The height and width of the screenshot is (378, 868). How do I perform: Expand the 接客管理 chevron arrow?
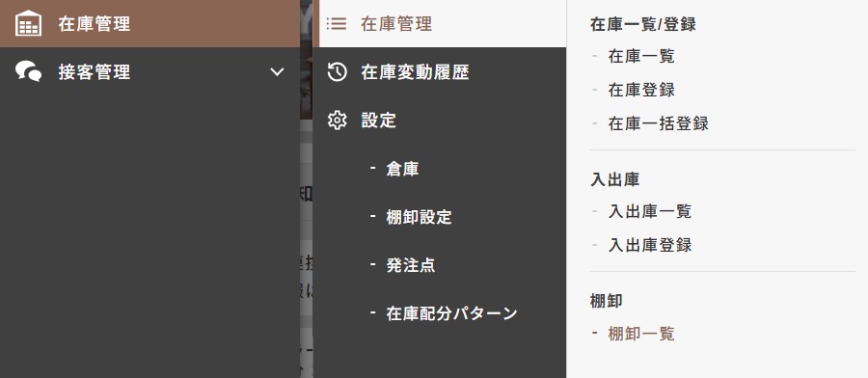point(277,72)
